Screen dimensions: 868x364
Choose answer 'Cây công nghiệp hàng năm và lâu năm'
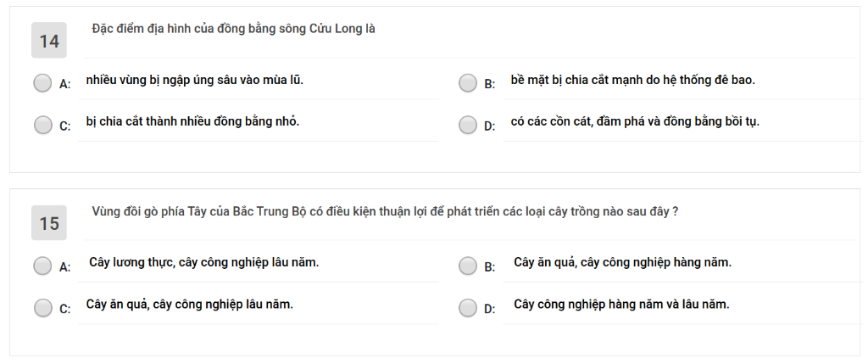pyautogui.click(x=621, y=305)
